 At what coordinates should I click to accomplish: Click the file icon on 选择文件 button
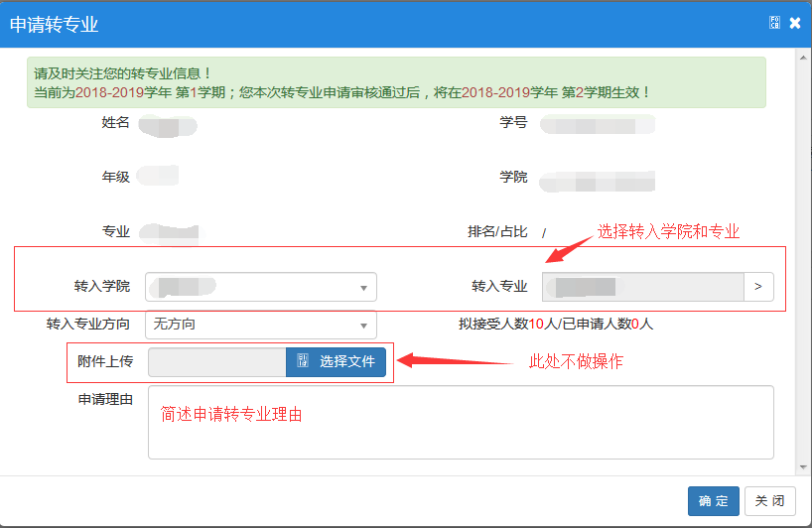(x=303, y=362)
